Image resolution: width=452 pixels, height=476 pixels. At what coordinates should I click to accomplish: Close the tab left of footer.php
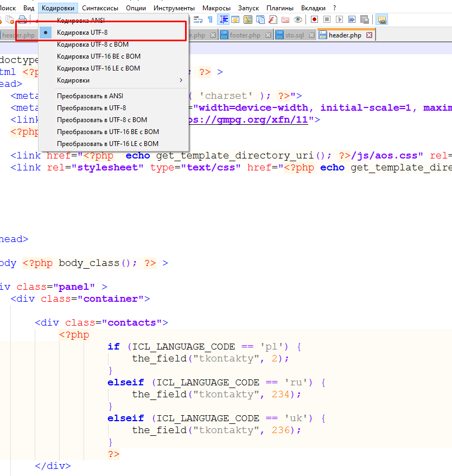point(213,35)
